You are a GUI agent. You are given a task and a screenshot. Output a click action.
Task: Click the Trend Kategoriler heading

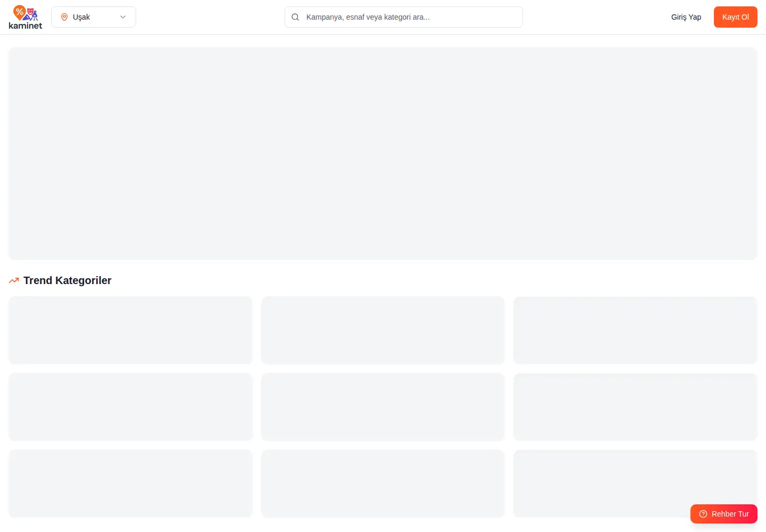tap(68, 280)
